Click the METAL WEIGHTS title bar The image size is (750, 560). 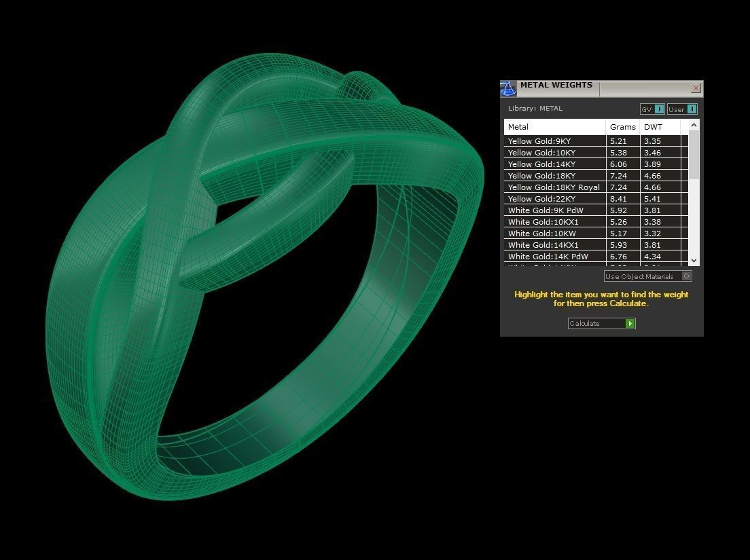coord(603,88)
